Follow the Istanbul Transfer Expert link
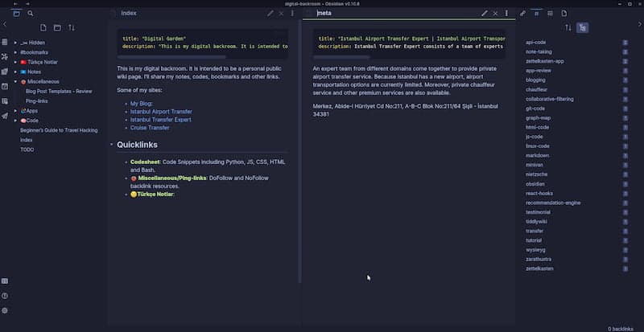Image resolution: width=644 pixels, height=332 pixels. [160, 120]
